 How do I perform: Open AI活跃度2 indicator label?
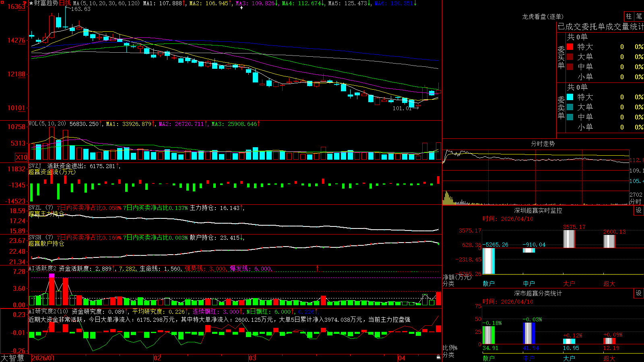42,269
